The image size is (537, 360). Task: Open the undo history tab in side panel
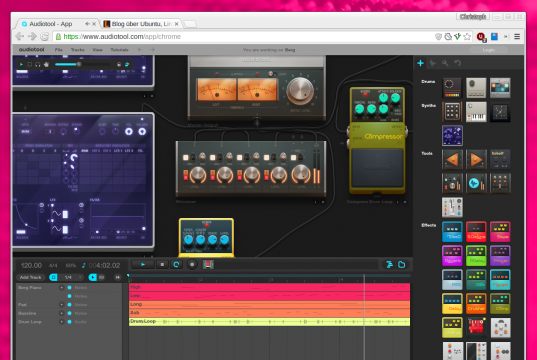coord(457,63)
